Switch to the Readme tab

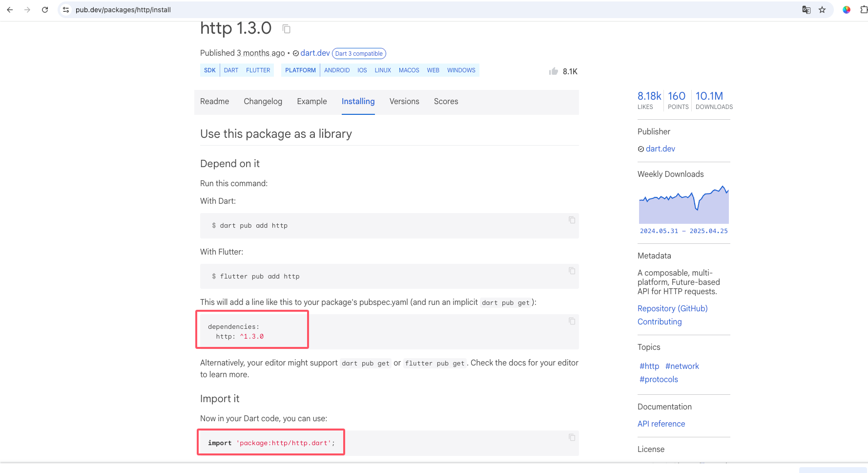point(214,101)
